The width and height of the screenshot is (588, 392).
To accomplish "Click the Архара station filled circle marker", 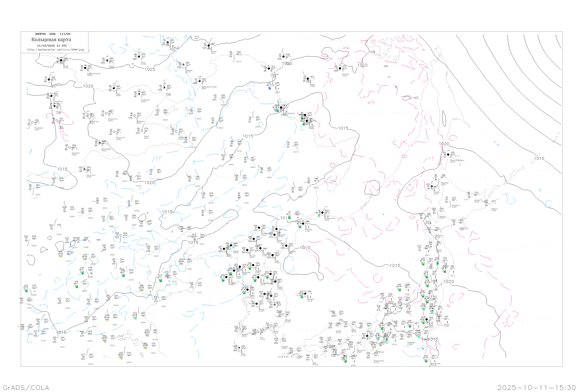I will (x=307, y=121).
